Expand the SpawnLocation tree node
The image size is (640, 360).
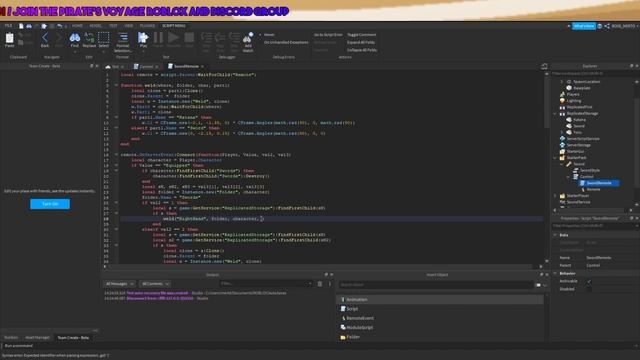pyautogui.click(x=562, y=82)
